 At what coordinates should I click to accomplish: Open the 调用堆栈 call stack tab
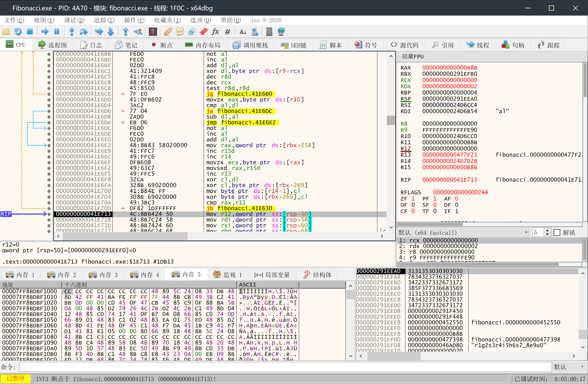point(250,45)
